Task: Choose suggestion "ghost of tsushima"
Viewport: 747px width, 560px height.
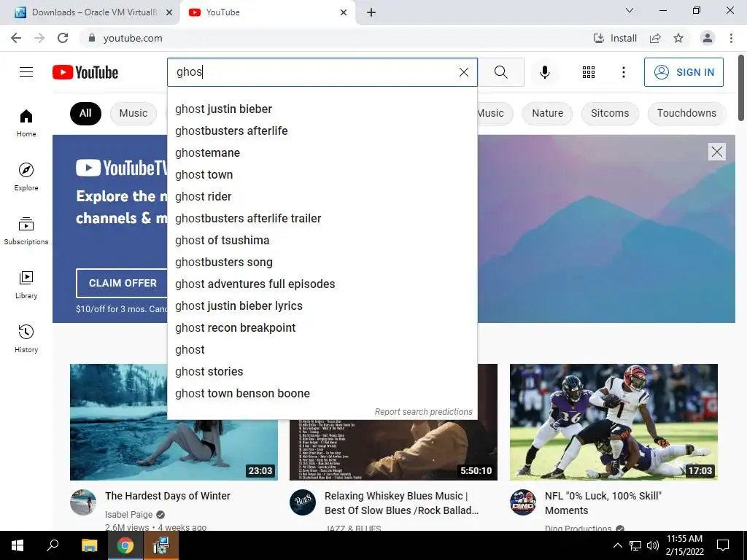Action: (322, 241)
